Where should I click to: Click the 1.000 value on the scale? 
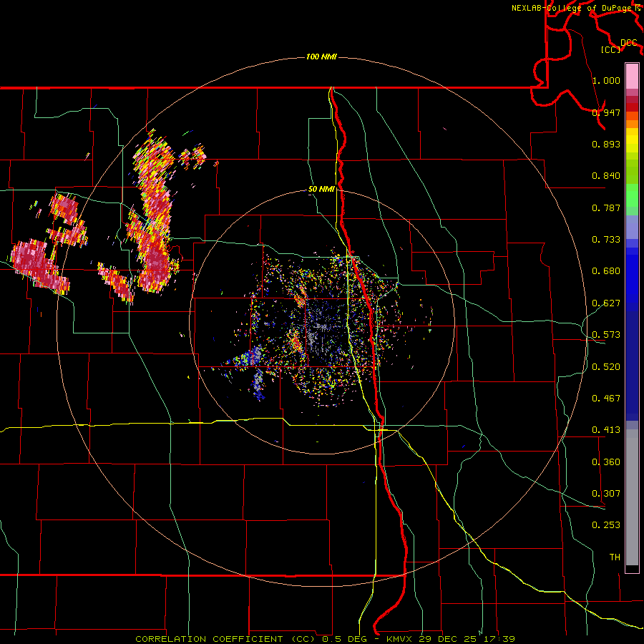pyautogui.click(x=606, y=80)
